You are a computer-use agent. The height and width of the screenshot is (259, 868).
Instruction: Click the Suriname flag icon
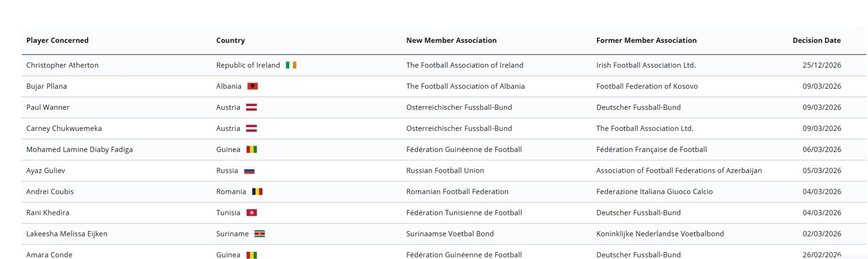(x=259, y=234)
